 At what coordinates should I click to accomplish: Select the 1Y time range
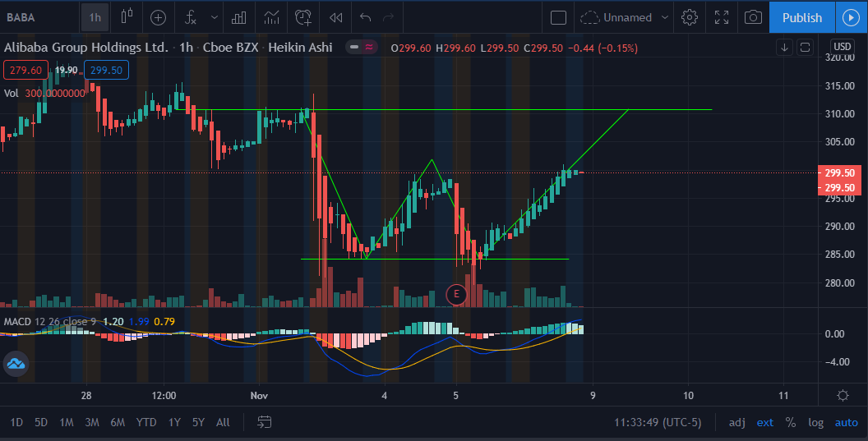[174, 422]
